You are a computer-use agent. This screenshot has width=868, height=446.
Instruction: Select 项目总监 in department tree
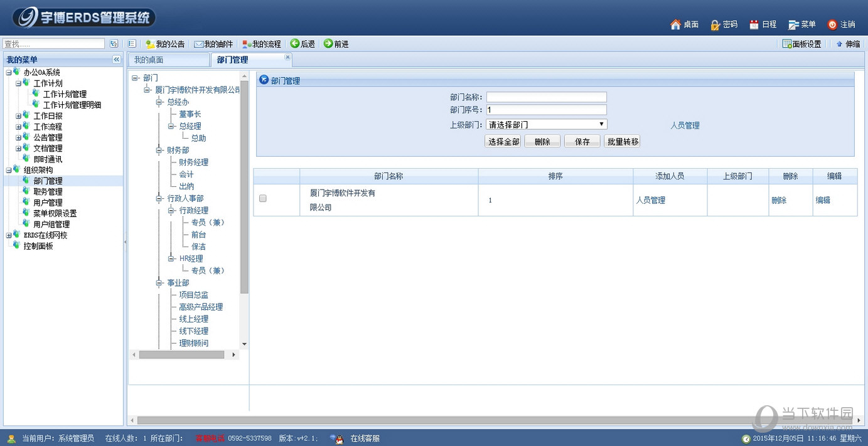pyautogui.click(x=193, y=295)
